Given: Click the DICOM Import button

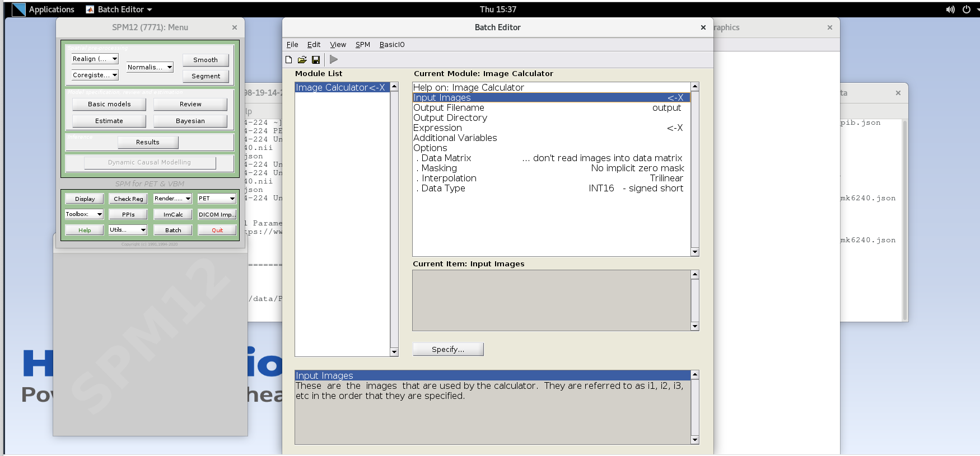Looking at the screenshot, I should tap(217, 214).
